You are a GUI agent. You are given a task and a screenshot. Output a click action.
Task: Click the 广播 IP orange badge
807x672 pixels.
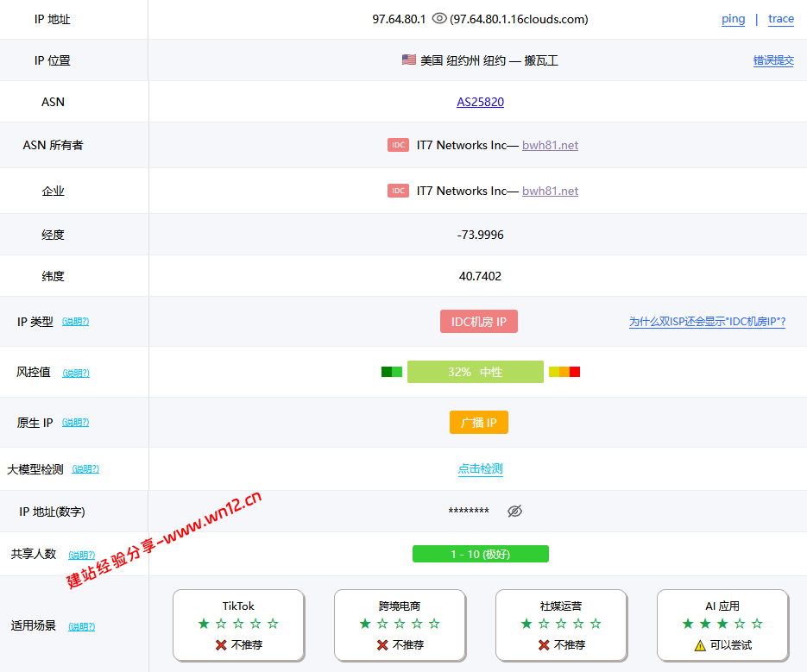coord(479,423)
